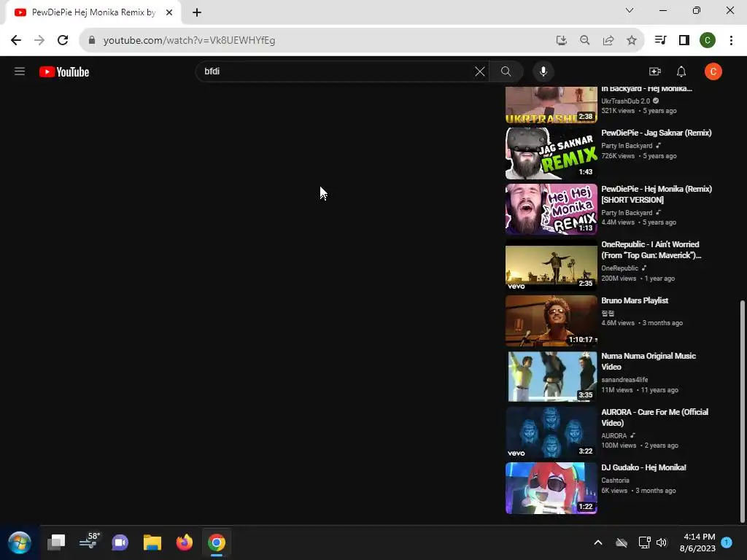Open OneRepublic I Ain't Worried thumbnail
Image resolution: width=747 pixels, height=560 pixels.
point(551,265)
